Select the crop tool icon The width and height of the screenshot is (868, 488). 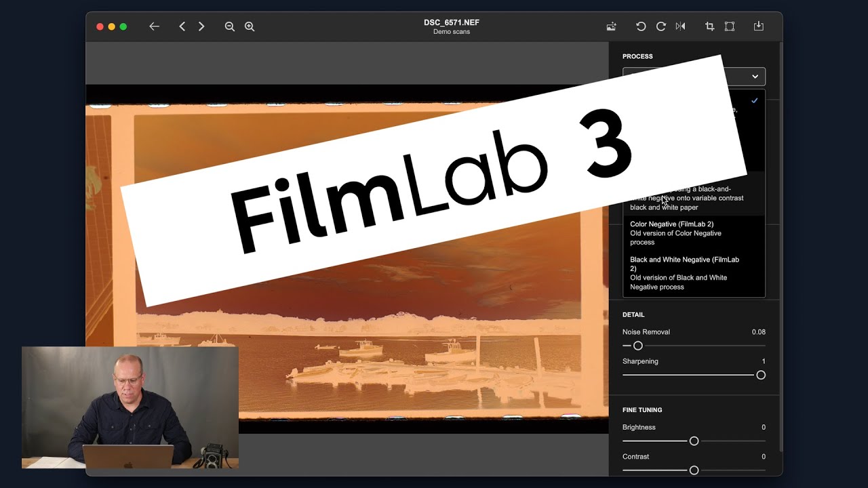point(710,26)
